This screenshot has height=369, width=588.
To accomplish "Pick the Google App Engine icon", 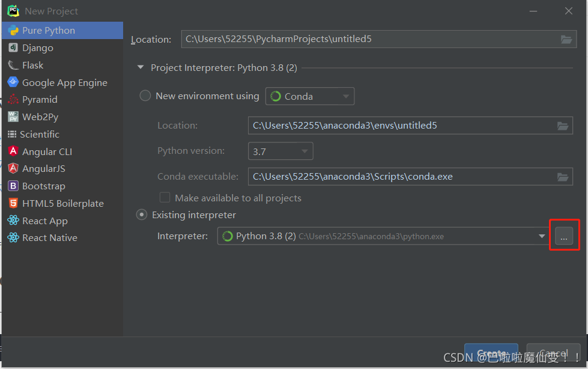I will [x=13, y=82].
